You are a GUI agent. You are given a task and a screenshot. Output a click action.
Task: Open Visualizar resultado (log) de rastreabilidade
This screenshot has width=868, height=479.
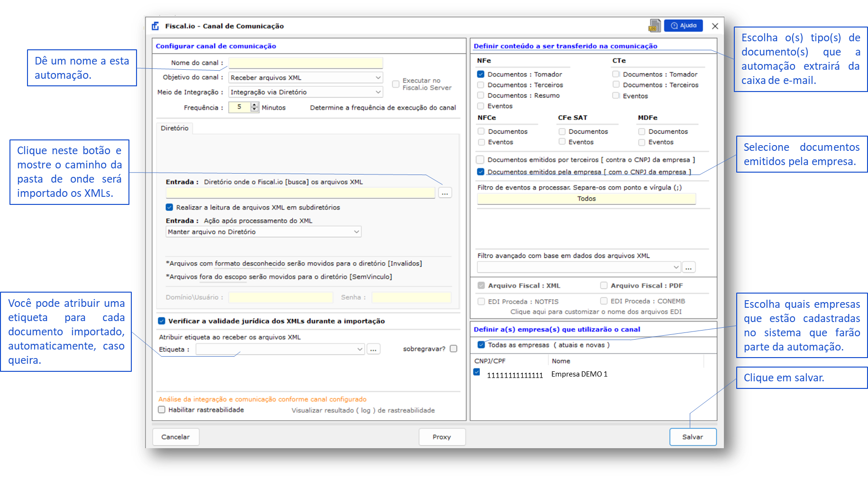(x=363, y=410)
